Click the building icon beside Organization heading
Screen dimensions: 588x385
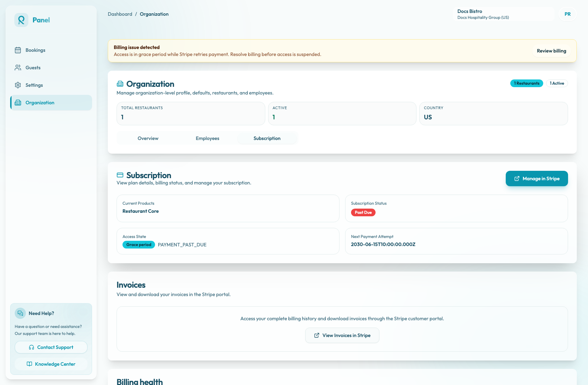point(120,84)
